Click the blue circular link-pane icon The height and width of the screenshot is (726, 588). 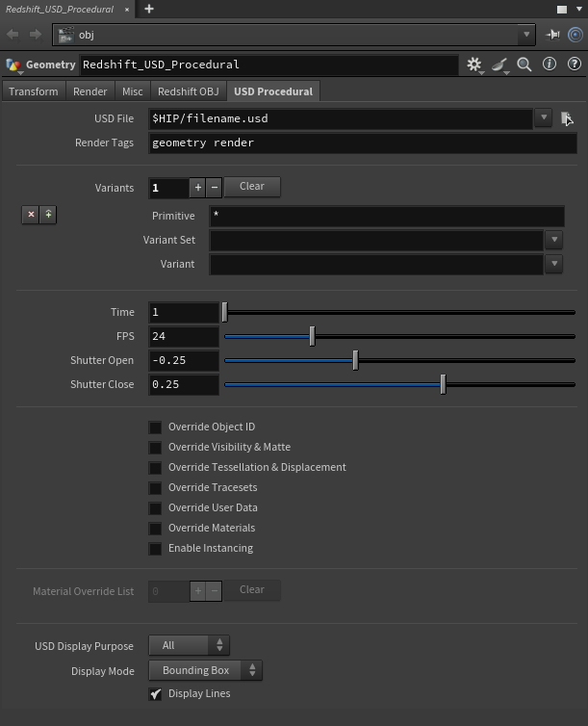pos(575,35)
